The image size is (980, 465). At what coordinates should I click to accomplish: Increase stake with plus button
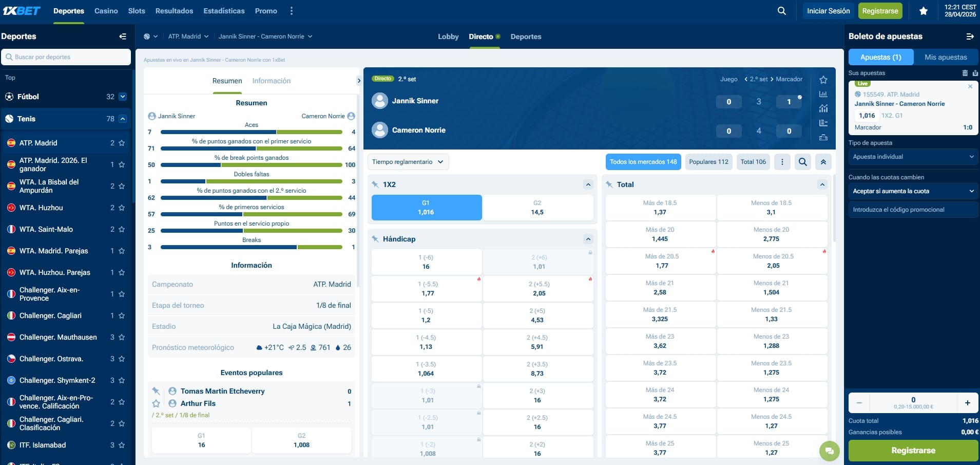967,403
